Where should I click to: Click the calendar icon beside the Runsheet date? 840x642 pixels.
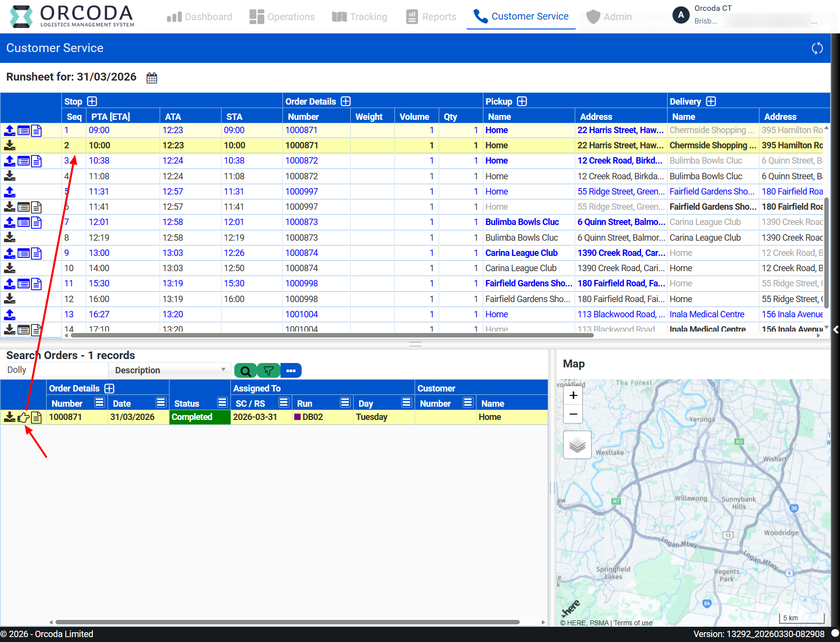pyautogui.click(x=152, y=78)
